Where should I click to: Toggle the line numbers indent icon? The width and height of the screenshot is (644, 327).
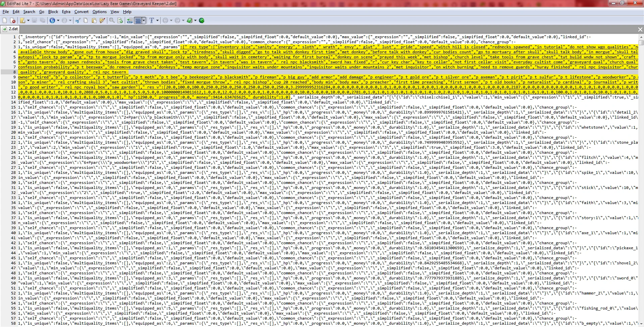pyautogui.click(x=129, y=20)
